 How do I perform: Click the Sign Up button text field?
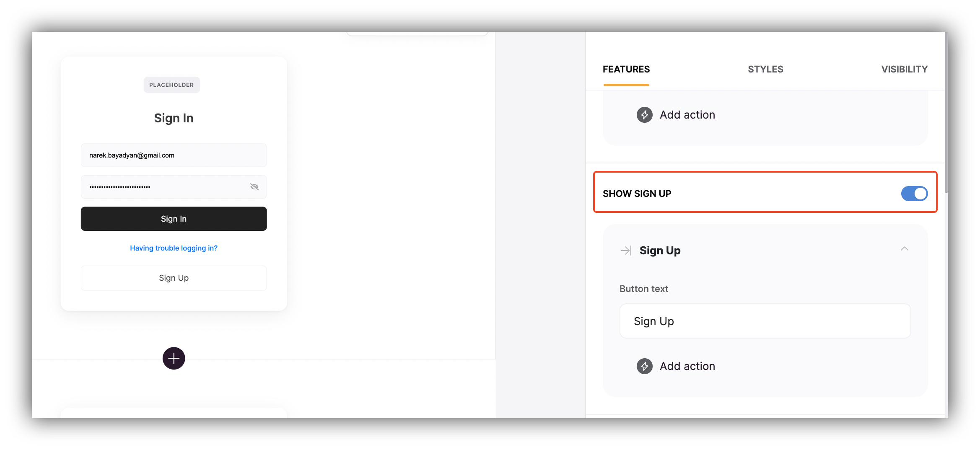pyautogui.click(x=765, y=321)
